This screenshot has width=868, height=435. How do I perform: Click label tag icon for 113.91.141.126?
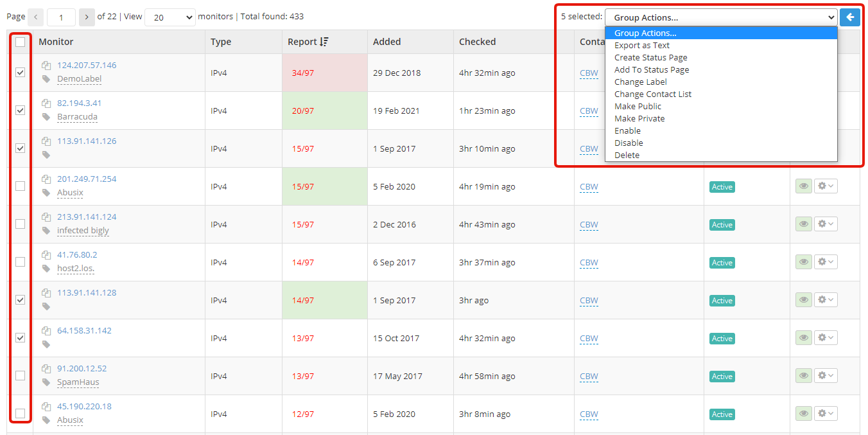pos(46,155)
